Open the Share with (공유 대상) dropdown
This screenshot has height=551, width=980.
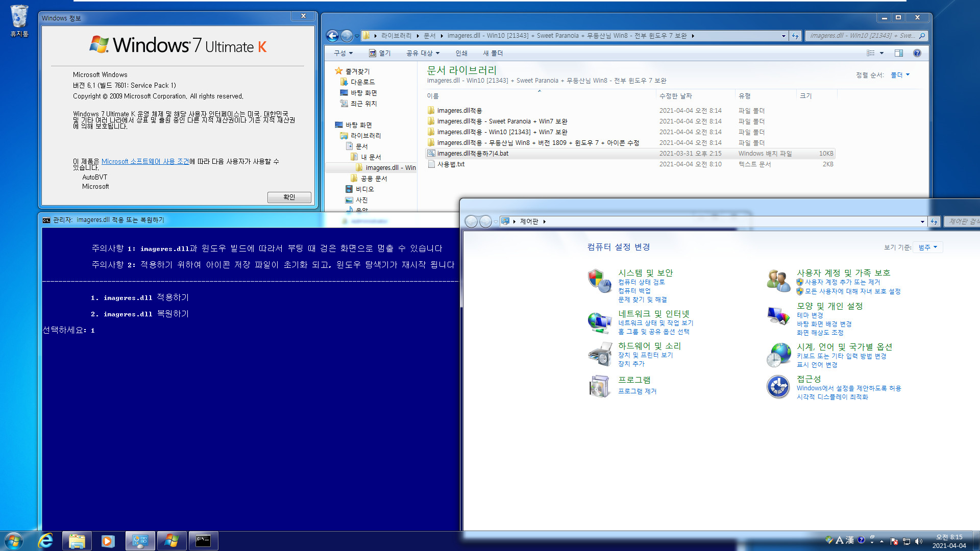[x=423, y=53]
